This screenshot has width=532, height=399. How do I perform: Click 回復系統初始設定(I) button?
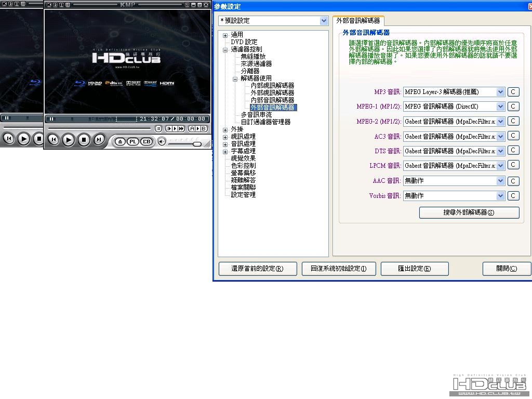[x=339, y=269]
